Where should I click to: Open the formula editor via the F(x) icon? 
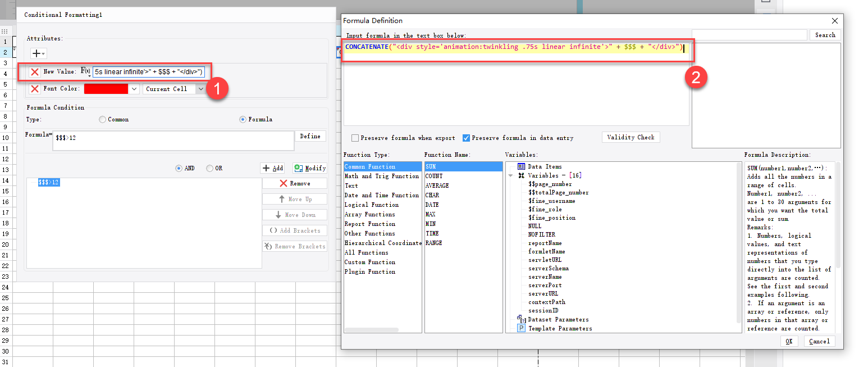(x=84, y=72)
